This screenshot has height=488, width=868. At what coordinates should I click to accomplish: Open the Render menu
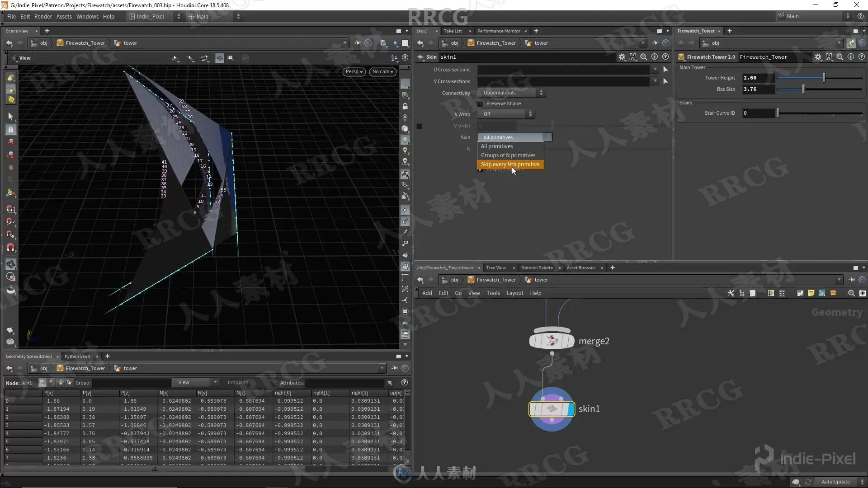[x=43, y=17]
